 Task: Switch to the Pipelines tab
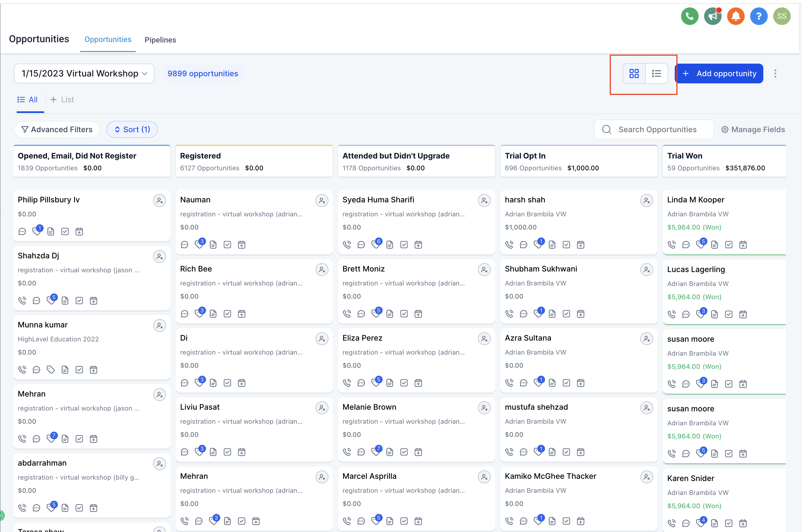(x=160, y=40)
